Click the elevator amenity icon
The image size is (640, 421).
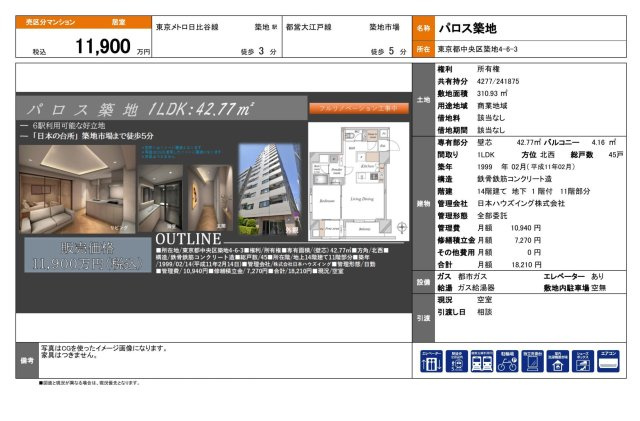click(x=431, y=361)
